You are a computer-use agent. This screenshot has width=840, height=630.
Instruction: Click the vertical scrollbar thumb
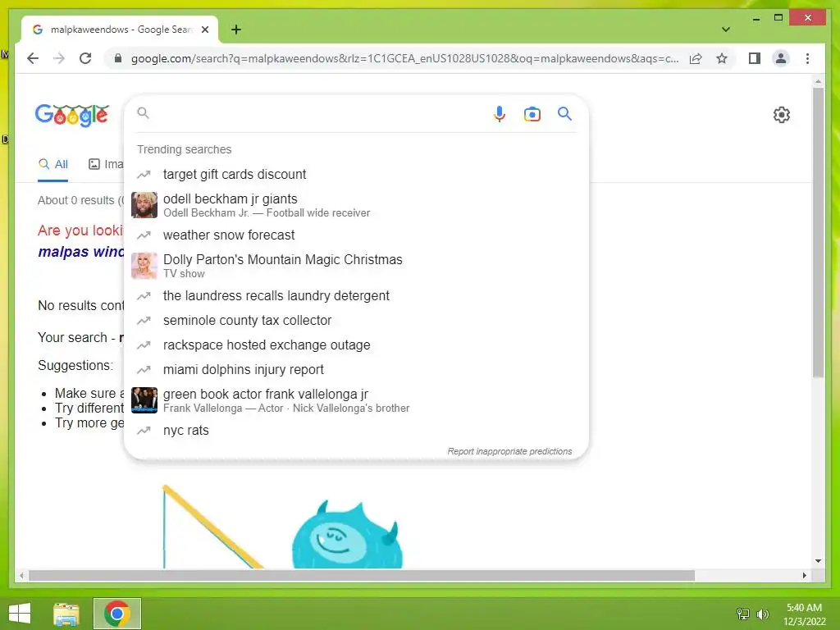[818, 232]
